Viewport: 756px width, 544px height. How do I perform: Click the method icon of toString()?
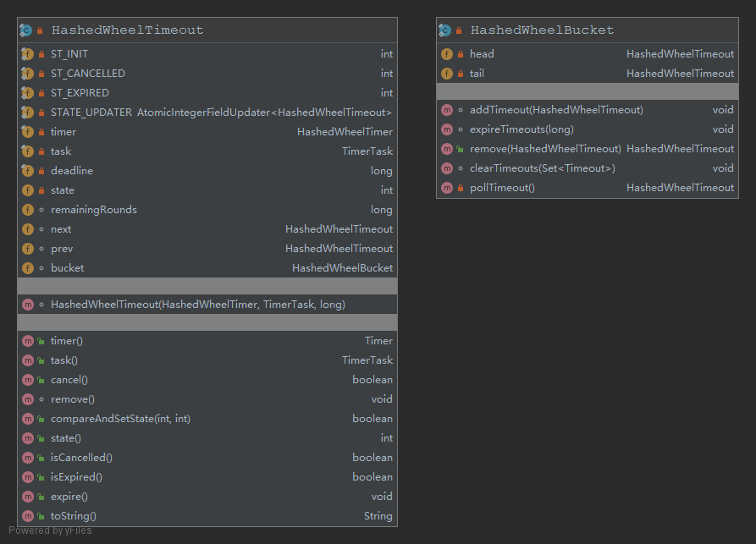[x=28, y=516]
